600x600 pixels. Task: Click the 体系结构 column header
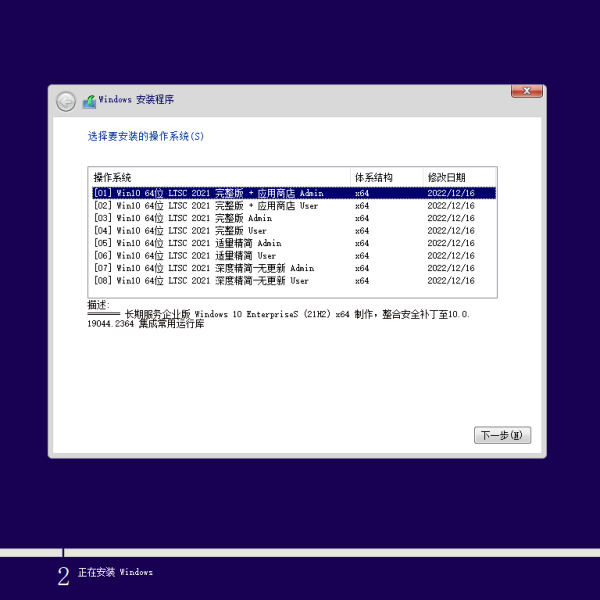click(386, 178)
